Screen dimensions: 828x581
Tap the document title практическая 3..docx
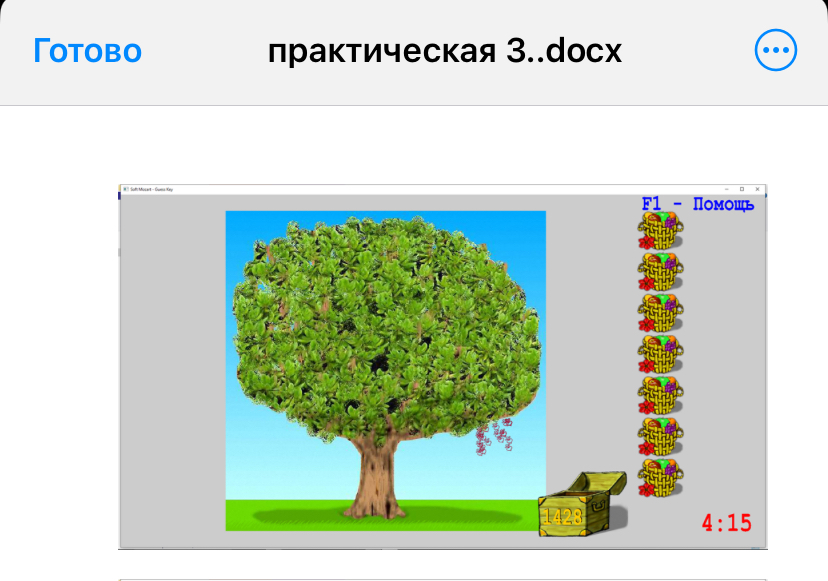point(444,51)
